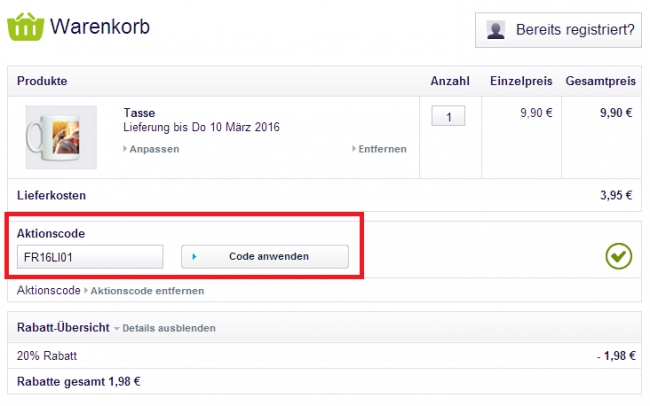Open the mug product thumbnail

click(x=61, y=137)
